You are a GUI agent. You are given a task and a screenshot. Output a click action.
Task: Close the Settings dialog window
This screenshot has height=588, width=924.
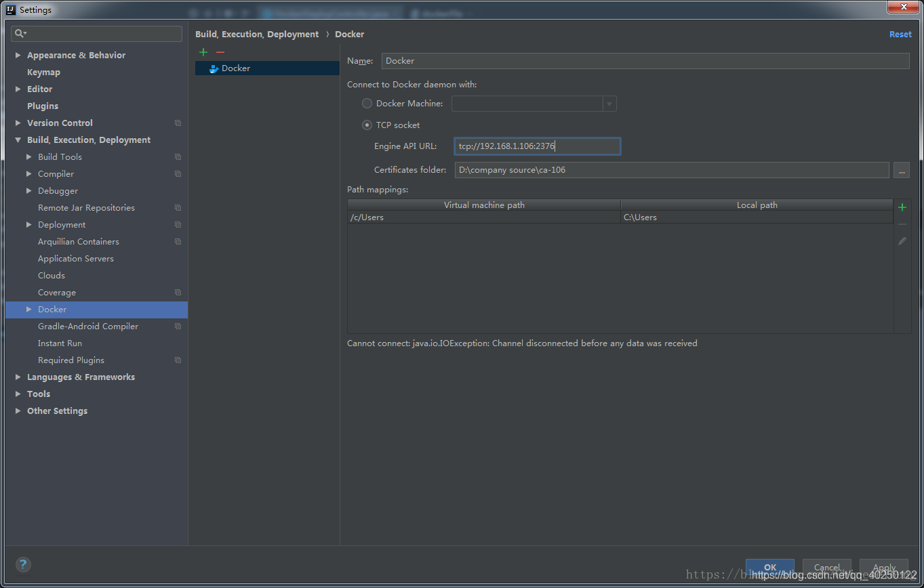pos(903,7)
